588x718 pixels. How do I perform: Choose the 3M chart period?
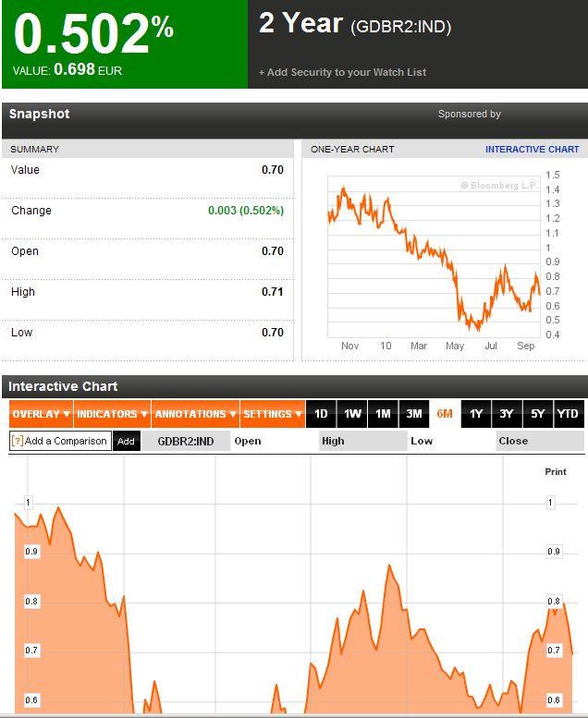coord(414,414)
